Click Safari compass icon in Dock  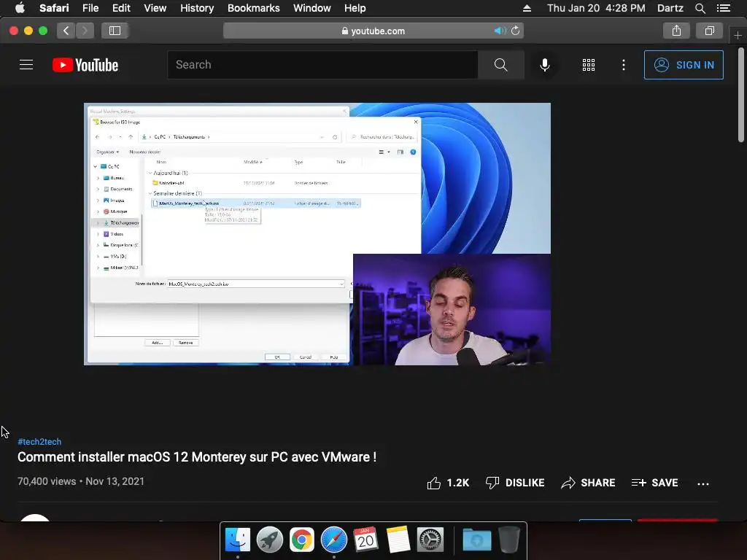click(334, 540)
